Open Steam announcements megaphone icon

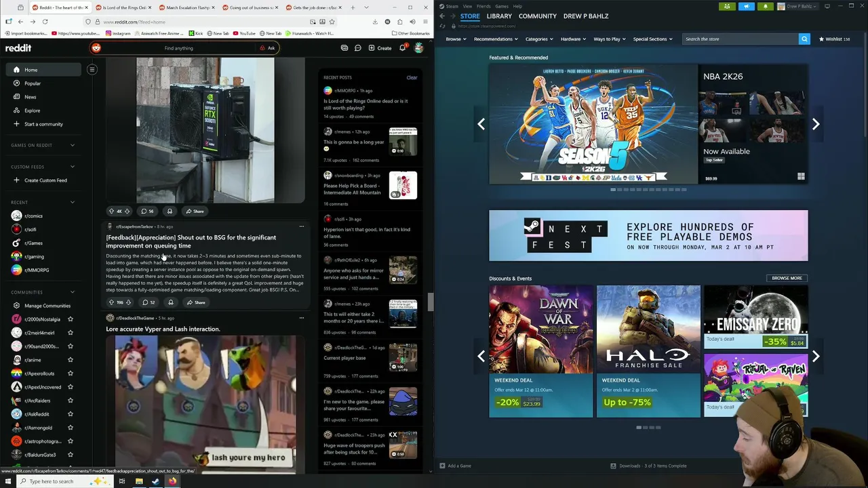746,6
